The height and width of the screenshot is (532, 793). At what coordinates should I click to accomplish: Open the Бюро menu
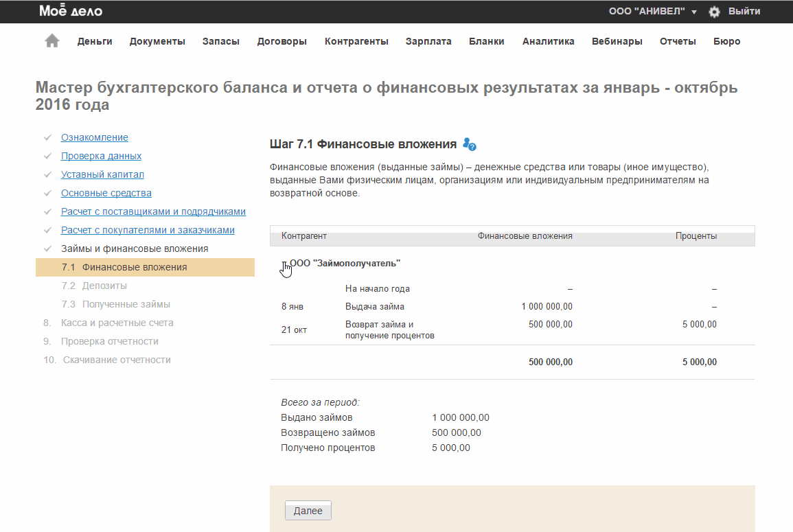pyautogui.click(x=727, y=41)
